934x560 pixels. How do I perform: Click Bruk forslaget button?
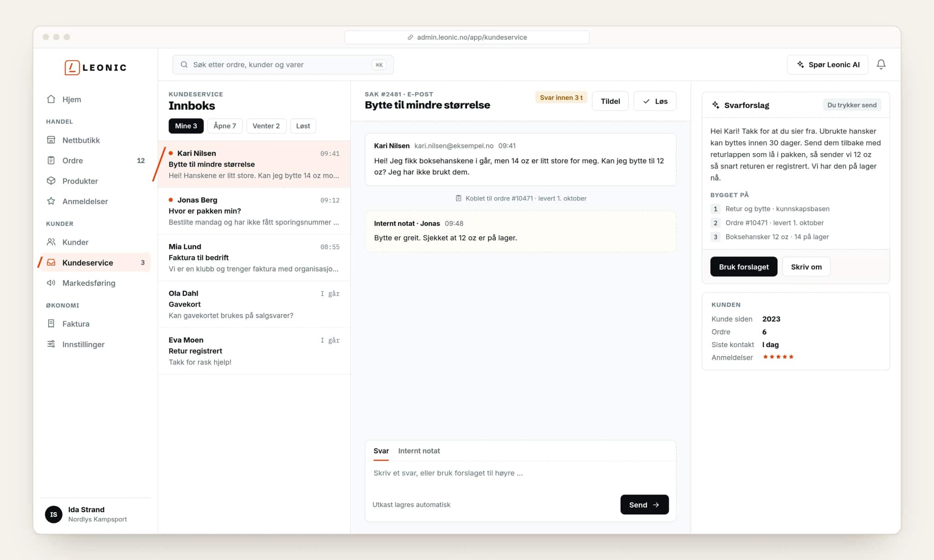coord(744,267)
